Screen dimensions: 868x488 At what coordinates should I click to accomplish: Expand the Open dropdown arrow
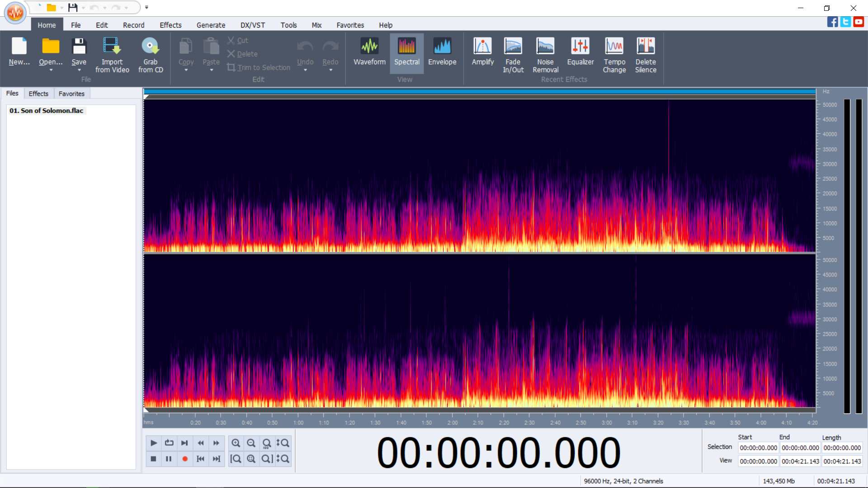tap(51, 70)
